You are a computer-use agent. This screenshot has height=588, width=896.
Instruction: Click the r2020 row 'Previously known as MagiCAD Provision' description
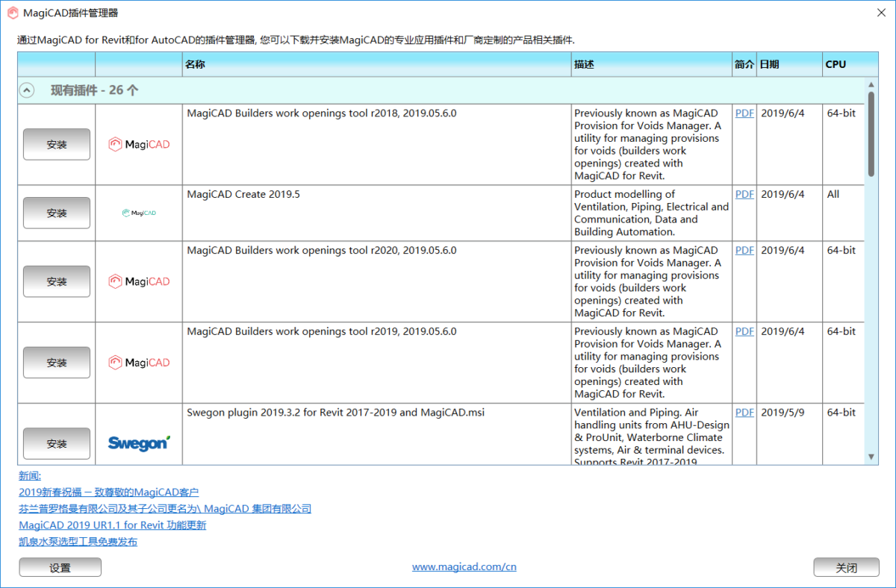coord(648,281)
